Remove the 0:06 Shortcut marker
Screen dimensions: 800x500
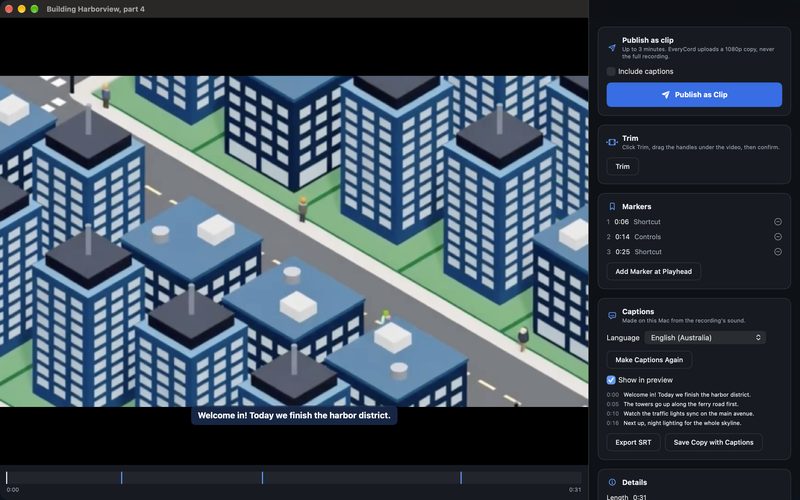pos(778,222)
